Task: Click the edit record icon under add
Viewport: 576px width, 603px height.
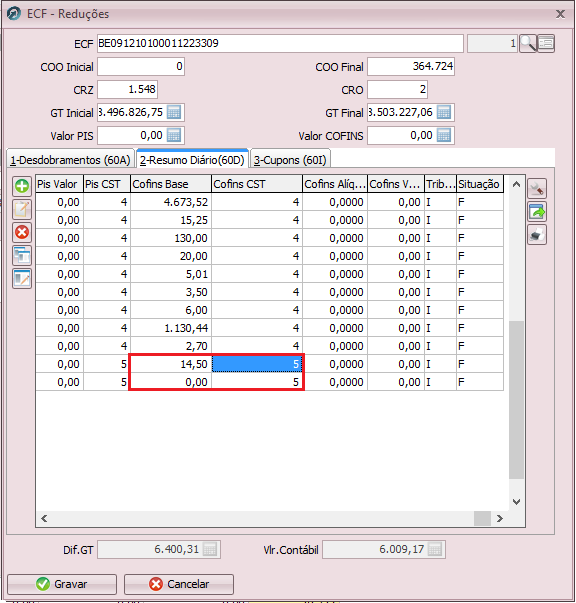Action: (x=22, y=210)
